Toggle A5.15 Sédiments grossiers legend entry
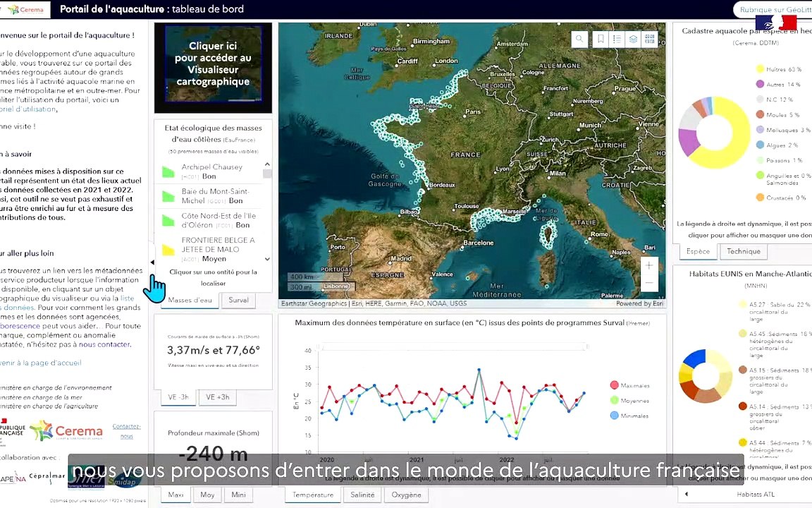Image resolution: width=812 pixels, height=508 pixels. coord(775,380)
